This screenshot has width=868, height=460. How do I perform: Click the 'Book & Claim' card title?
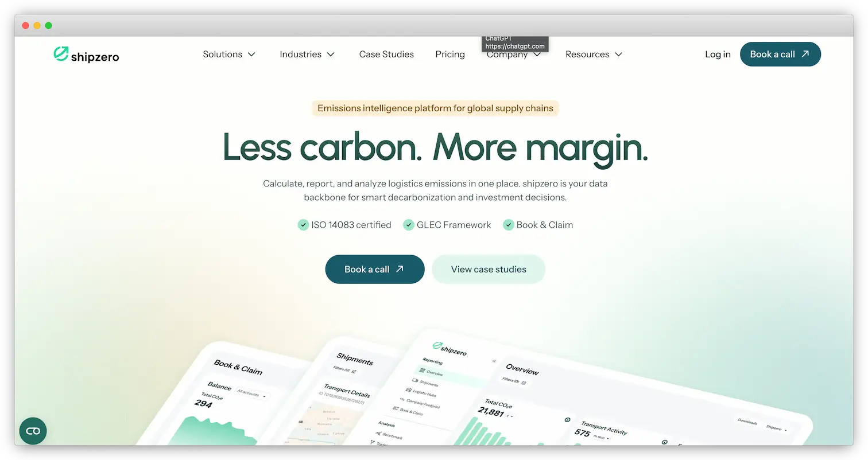pos(238,367)
